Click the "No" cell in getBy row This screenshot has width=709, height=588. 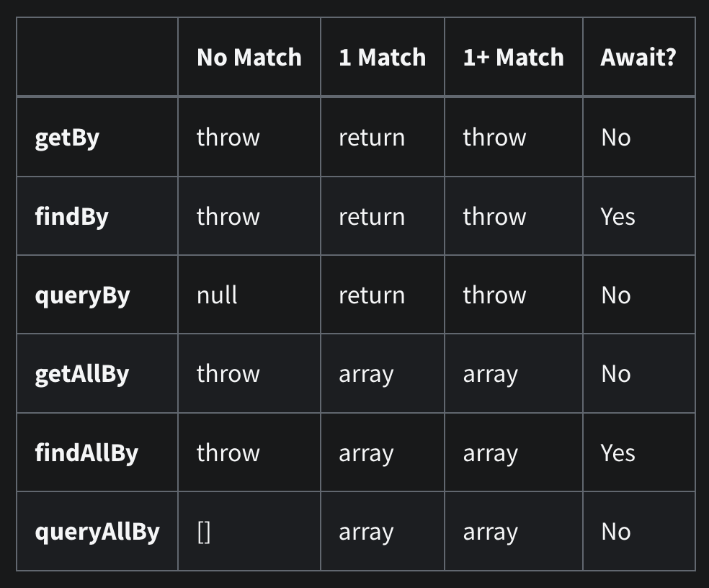615,138
